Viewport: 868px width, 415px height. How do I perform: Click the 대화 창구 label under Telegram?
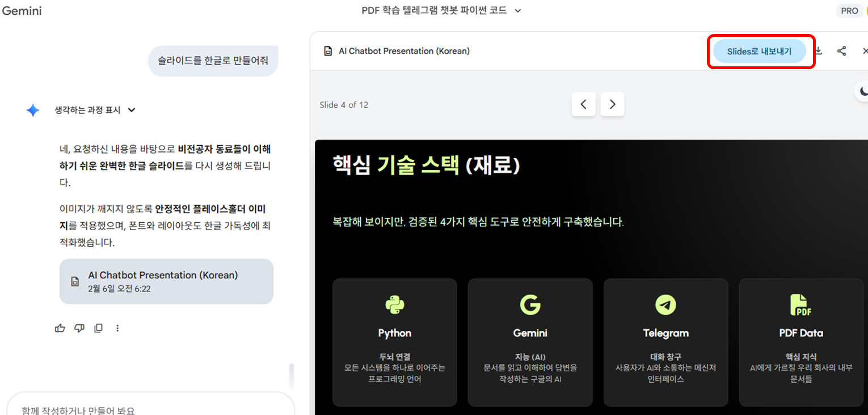666,357
